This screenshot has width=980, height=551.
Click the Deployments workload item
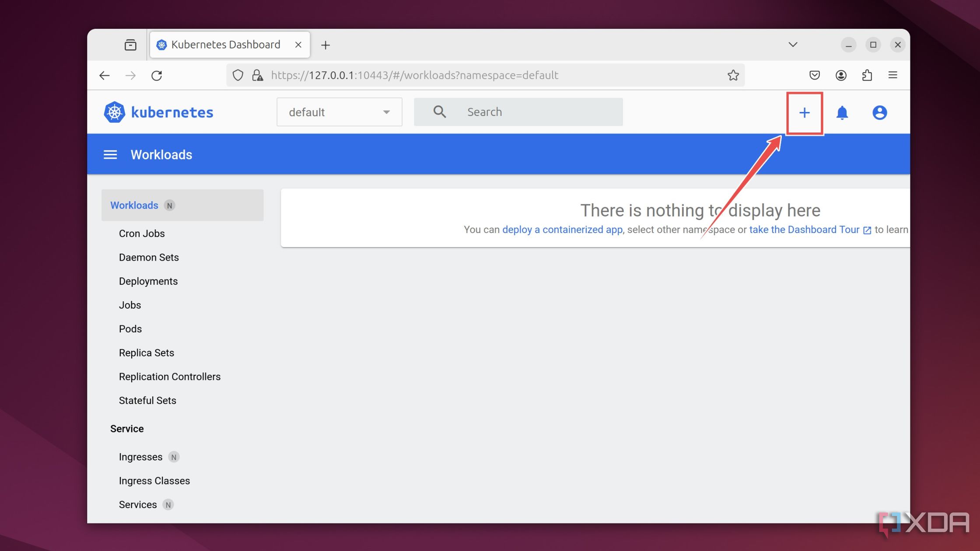(149, 281)
